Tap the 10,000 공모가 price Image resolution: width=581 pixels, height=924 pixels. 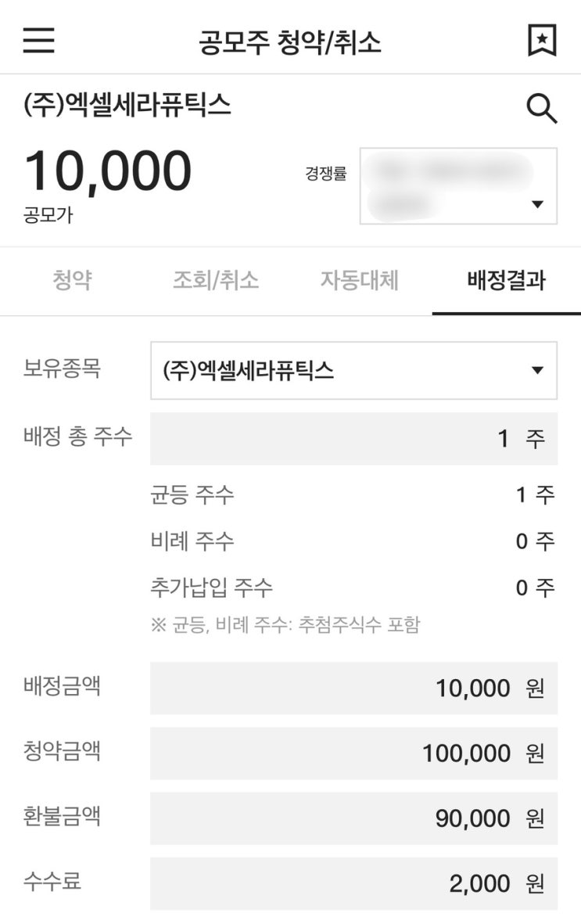[x=109, y=171]
